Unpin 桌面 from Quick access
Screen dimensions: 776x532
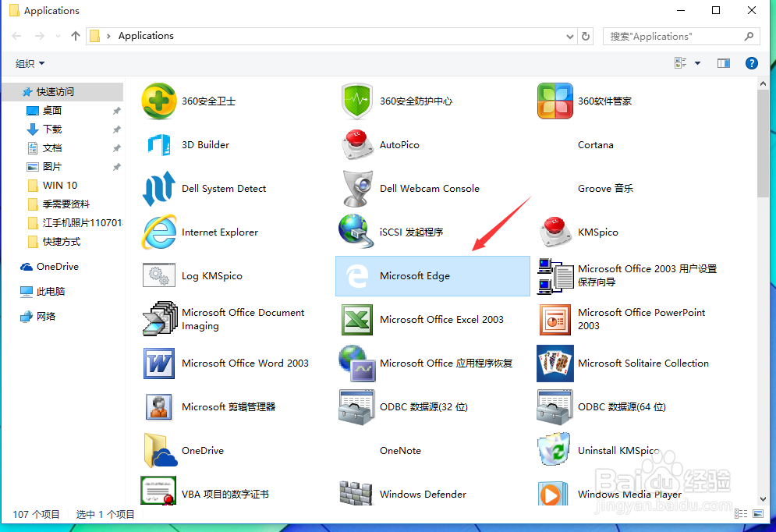tap(117, 111)
